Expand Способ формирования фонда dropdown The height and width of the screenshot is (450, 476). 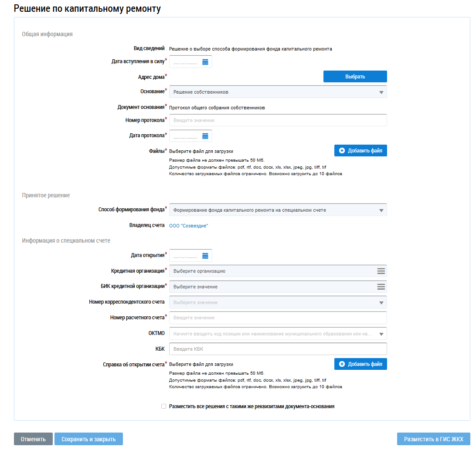(278, 210)
